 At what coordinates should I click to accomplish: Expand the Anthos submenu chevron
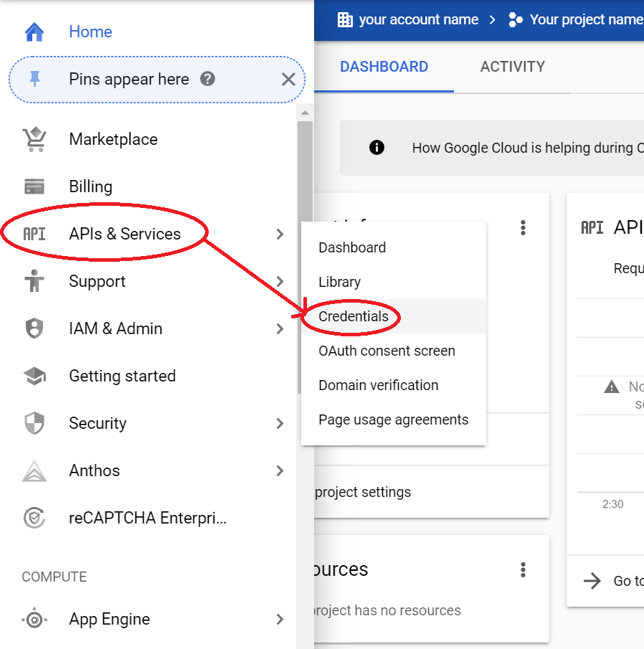pyautogui.click(x=280, y=470)
